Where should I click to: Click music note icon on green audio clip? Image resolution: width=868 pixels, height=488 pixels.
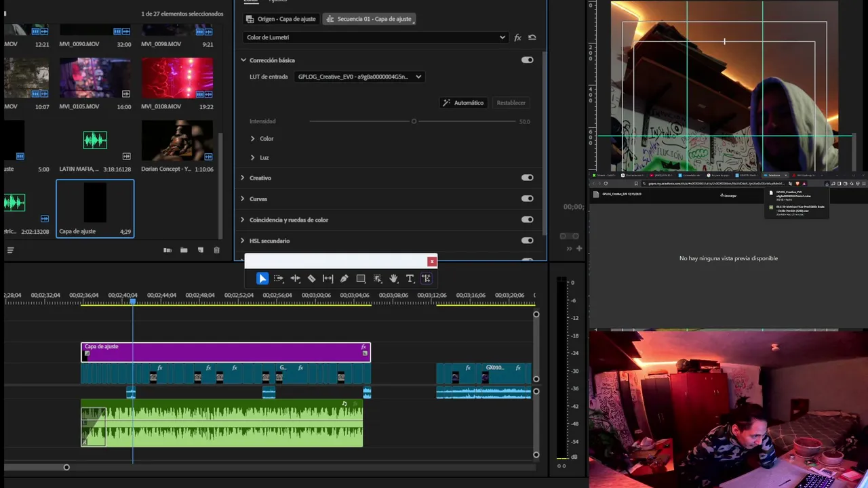click(344, 404)
